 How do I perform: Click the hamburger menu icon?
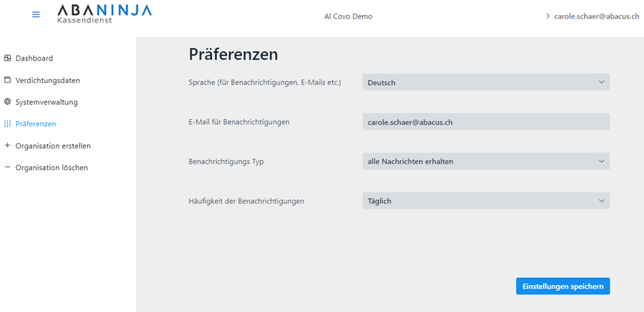pos(36,14)
